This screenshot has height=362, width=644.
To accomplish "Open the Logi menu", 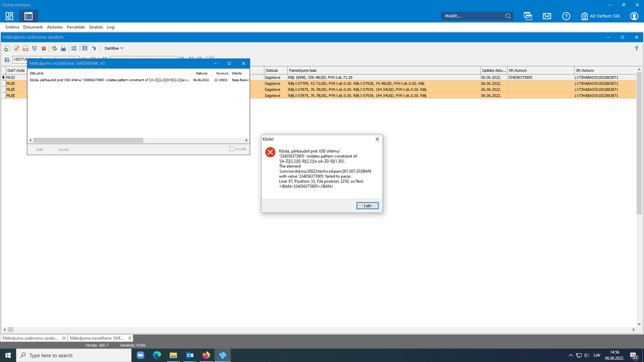I will (111, 27).
